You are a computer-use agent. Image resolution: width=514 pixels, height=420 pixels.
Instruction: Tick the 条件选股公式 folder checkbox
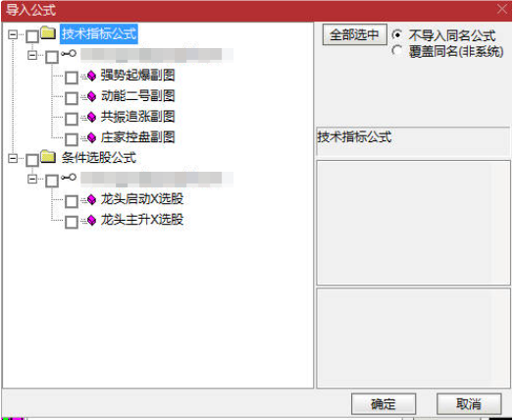pos(32,160)
